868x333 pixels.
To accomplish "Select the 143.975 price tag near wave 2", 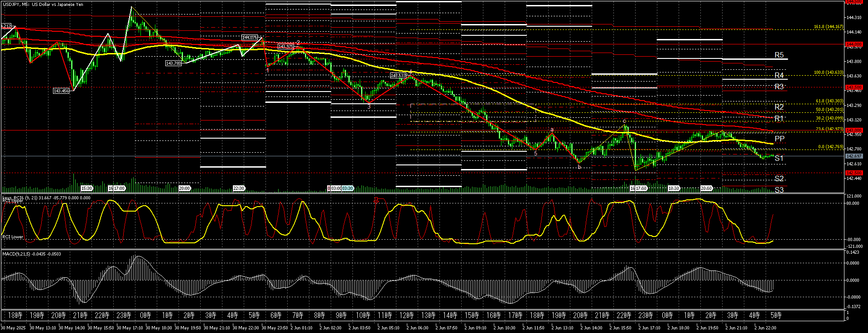I will click(x=286, y=47).
